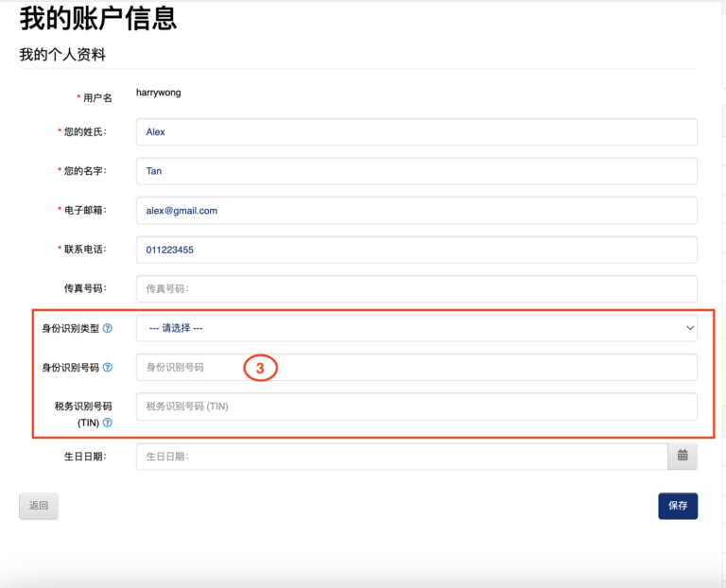Focus the empty 传真号码 input
This screenshot has height=588, width=726.
click(x=417, y=289)
